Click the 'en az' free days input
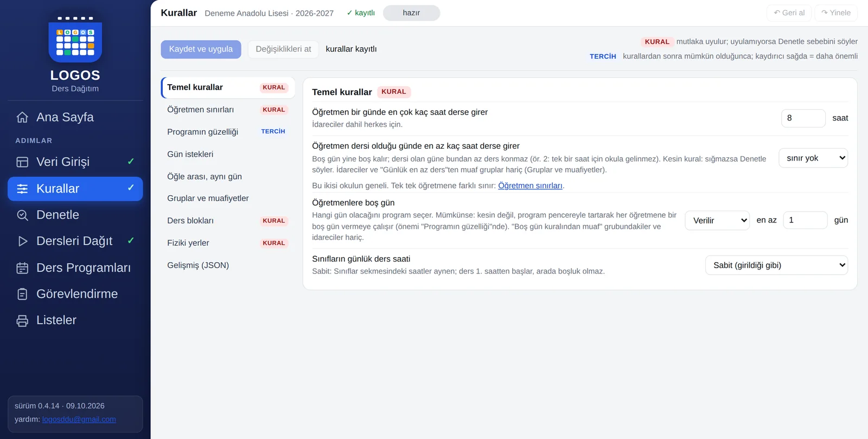The height and width of the screenshot is (439, 868). click(805, 220)
